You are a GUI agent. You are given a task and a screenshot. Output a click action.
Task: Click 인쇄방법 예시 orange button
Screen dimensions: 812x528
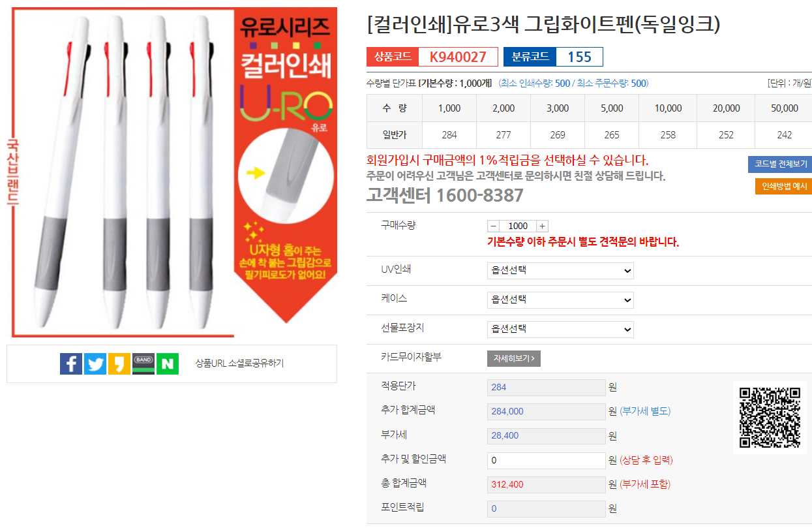coord(784,186)
